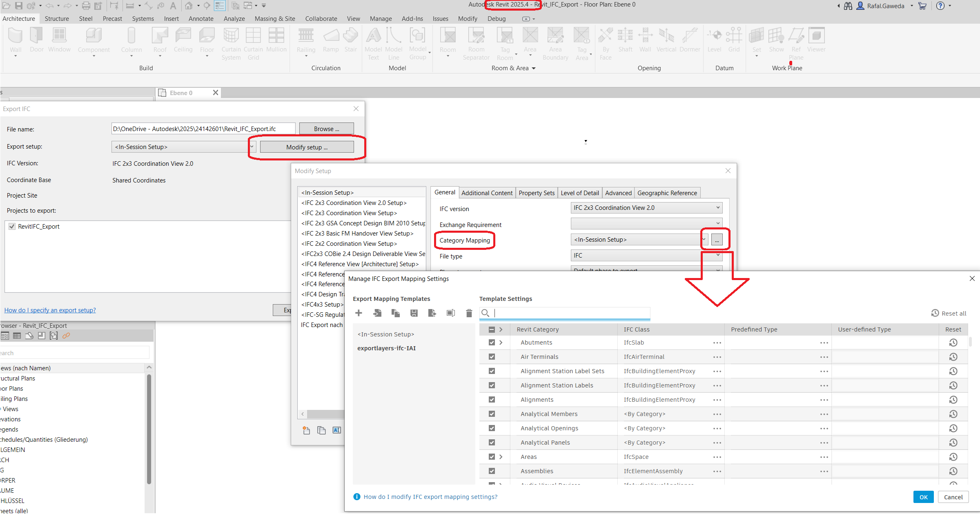Duplicate the selected mapping template
The height and width of the screenshot is (514, 980).
(x=395, y=313)
